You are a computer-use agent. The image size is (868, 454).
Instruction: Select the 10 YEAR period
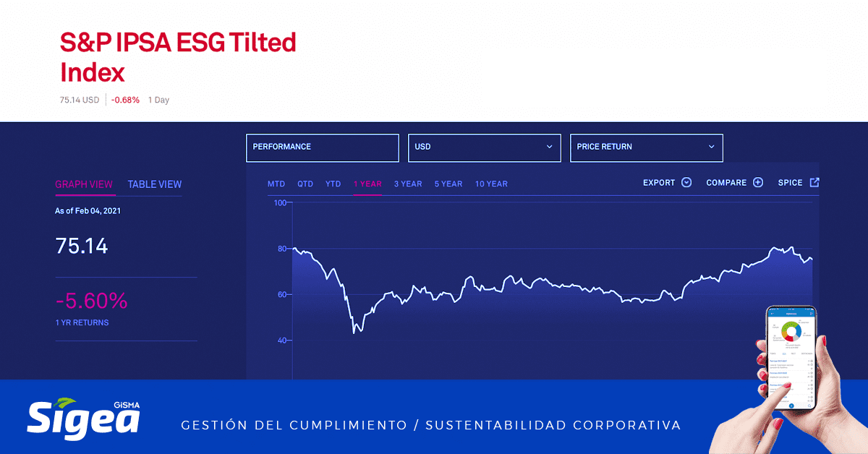[491, 184]
